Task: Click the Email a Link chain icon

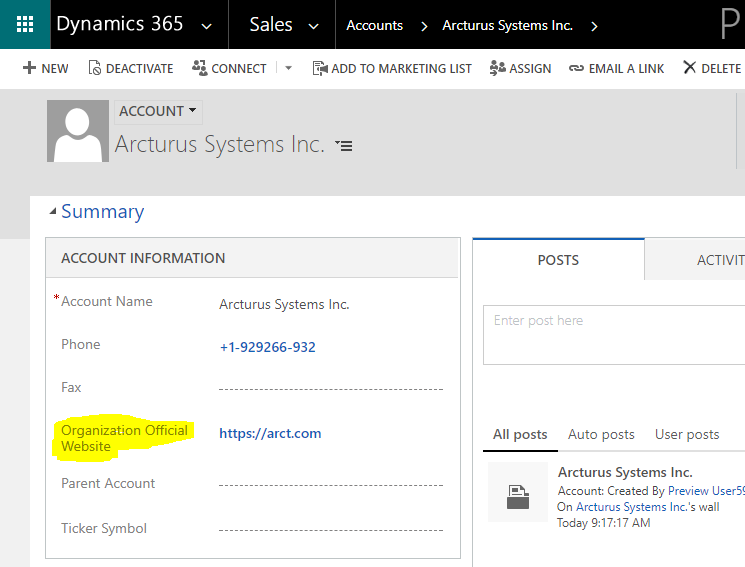Action: pyautogui.click(x=576, y=68)
